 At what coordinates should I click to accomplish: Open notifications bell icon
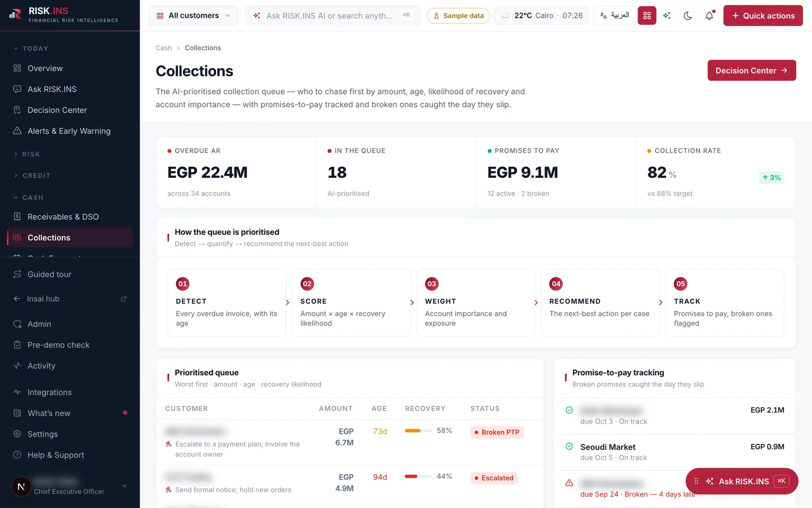pyautogui.click(x=709, y=16)
